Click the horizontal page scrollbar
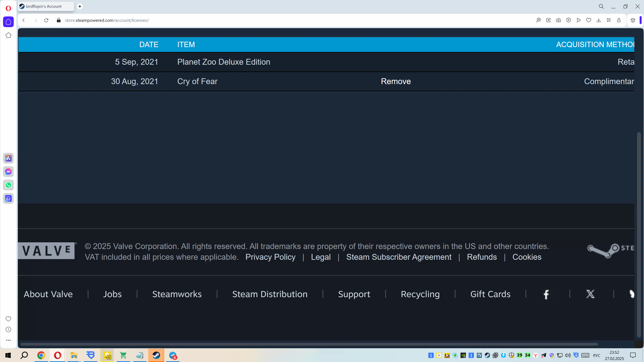This screenshot has height=362, width=644. pos(309,344)
